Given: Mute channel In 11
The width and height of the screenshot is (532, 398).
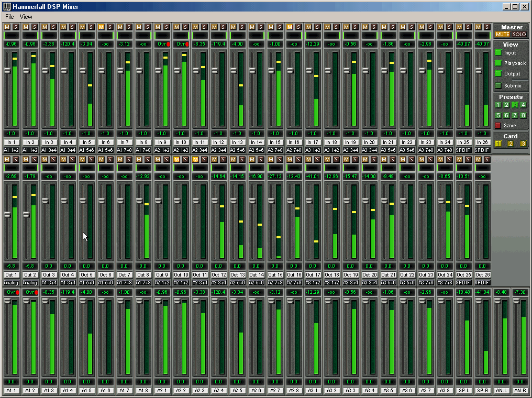Looking at the screenshot, I should (195, 27).
